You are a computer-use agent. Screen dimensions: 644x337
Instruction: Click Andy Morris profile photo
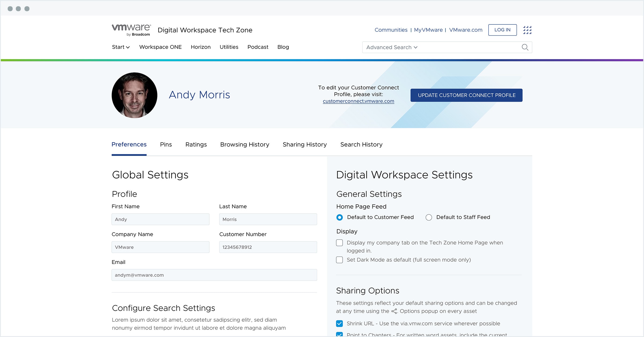point(134,95)
